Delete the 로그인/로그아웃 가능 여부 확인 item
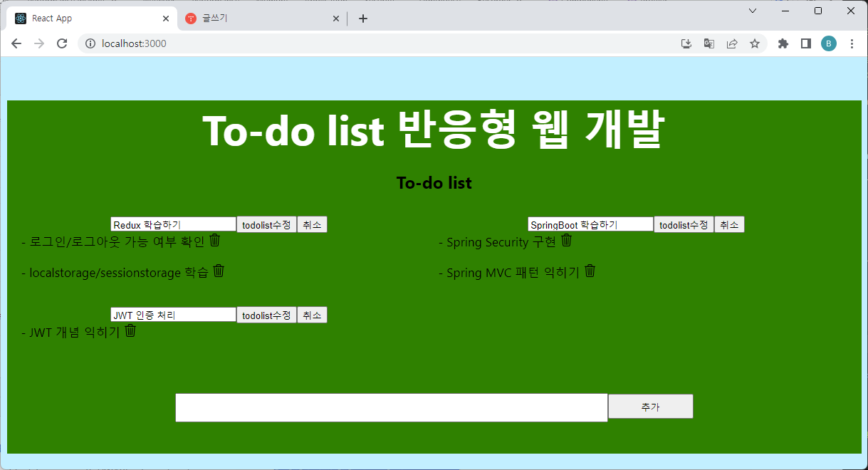The image size is (868, 470). pos(215,240)
